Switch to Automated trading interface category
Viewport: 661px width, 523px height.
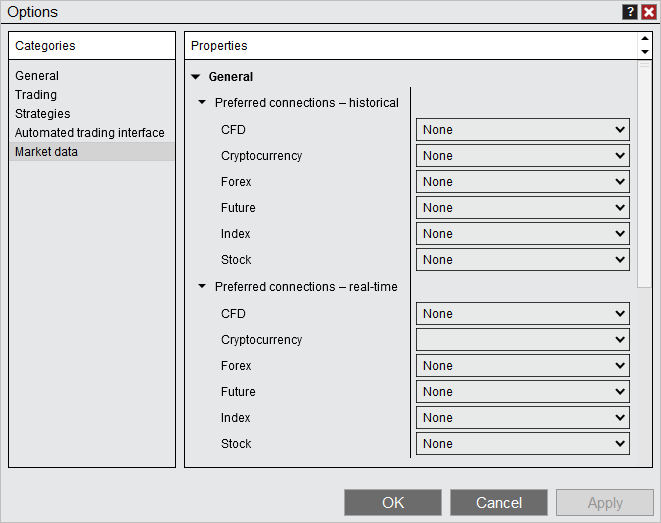click(90, 133)
